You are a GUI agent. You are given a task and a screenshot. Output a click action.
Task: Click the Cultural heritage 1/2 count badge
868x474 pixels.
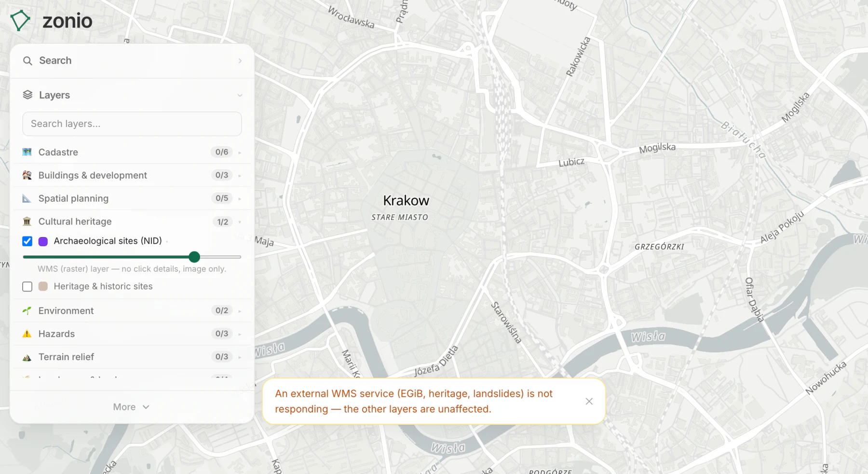[x=222, y=222]
